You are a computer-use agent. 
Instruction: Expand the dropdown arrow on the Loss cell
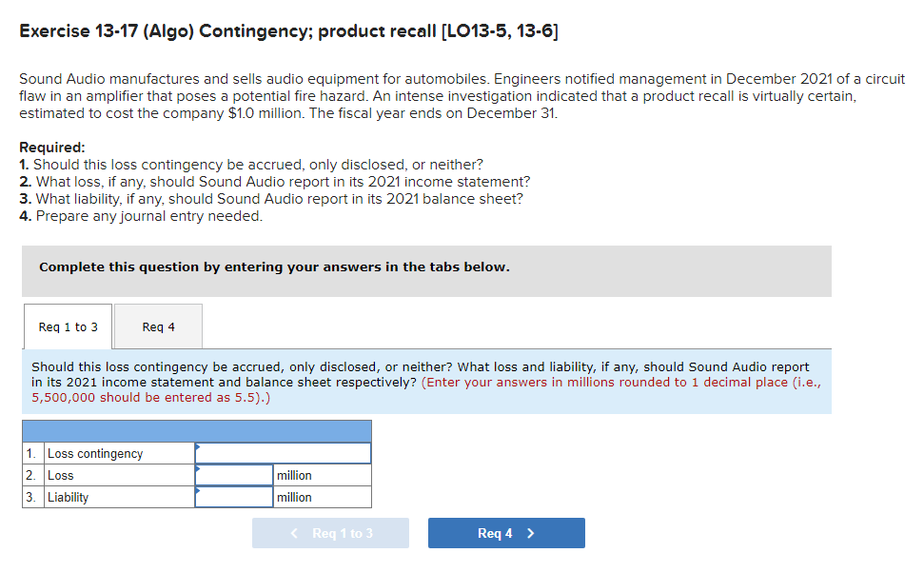[198, 469]
